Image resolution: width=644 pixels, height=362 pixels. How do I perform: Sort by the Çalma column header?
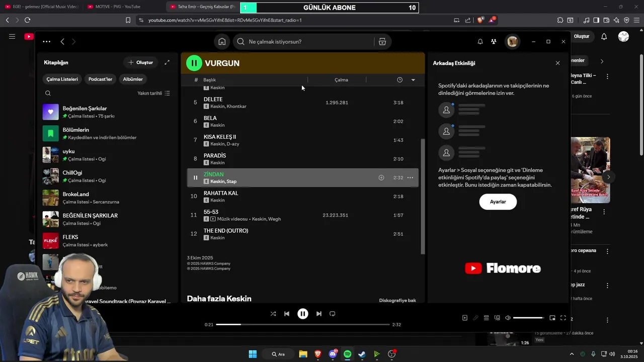tap(341, 80)
